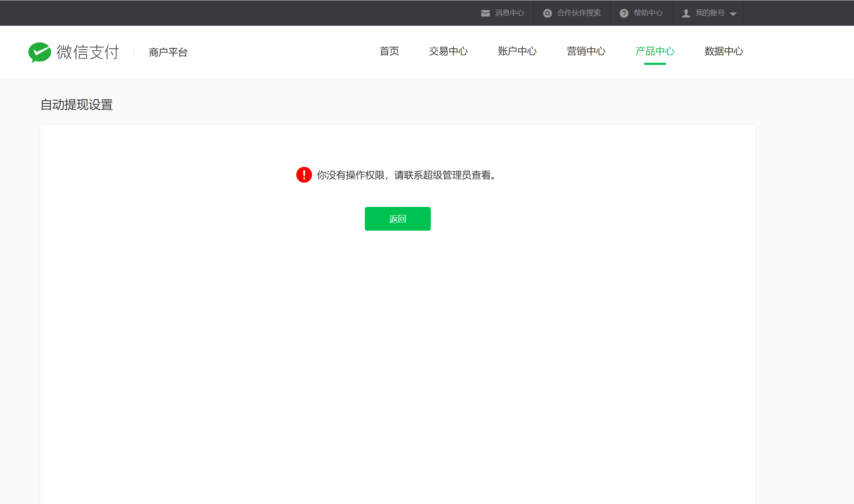Click the 商户平台 label
This screenshot has height=504, width=854.
click(x=168, y=52)
